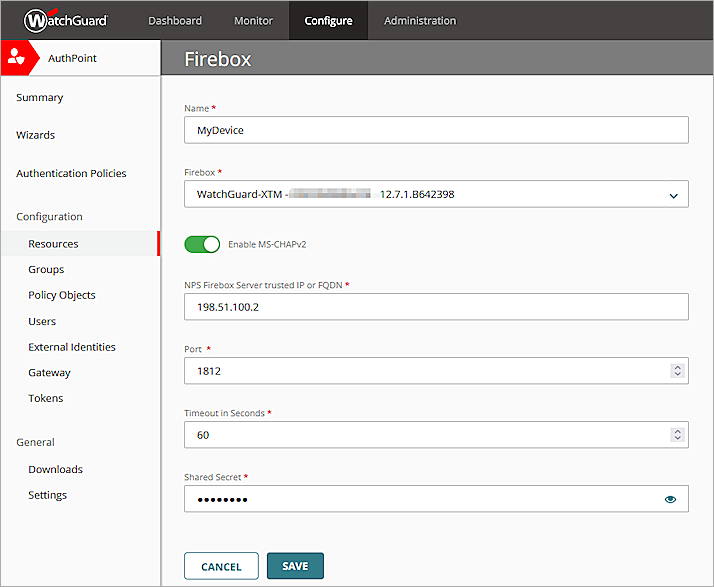Click the NPS Firebox Server IP field

(x=436, y=307)
